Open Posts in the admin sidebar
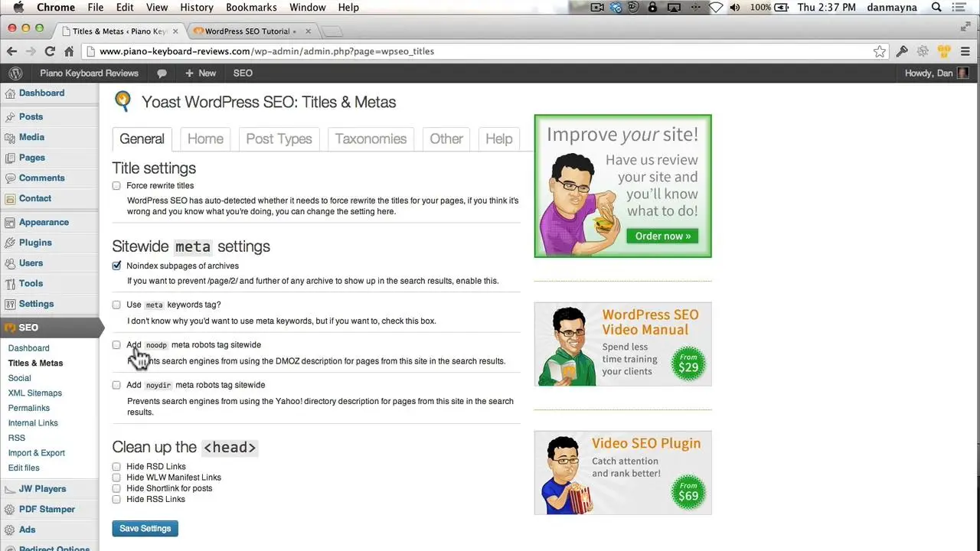 [31, 116]
